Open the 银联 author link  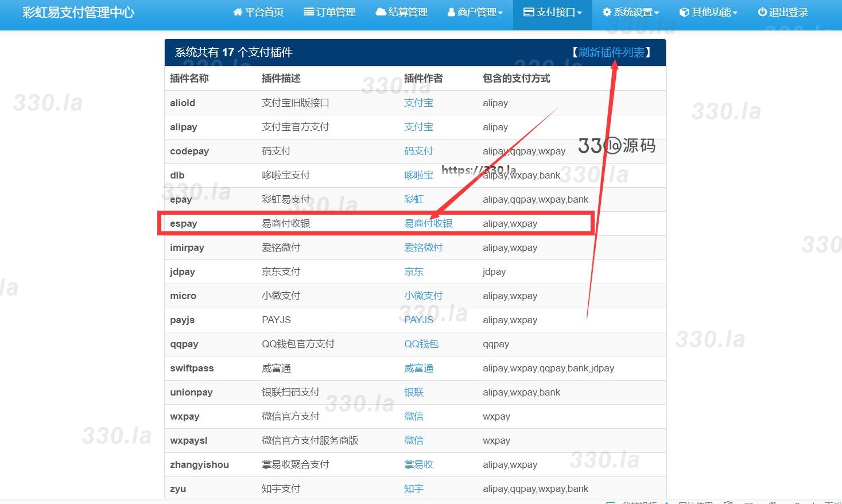click(x=414, y=392)
